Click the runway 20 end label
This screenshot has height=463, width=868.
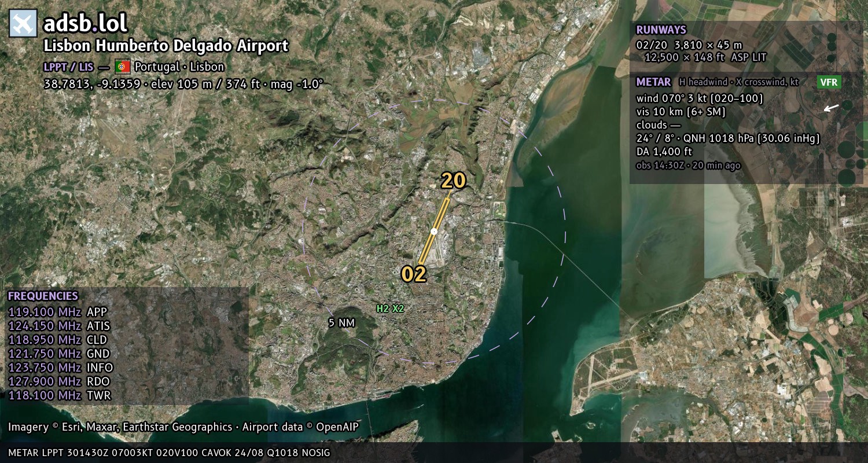click(x=454, y=181)
